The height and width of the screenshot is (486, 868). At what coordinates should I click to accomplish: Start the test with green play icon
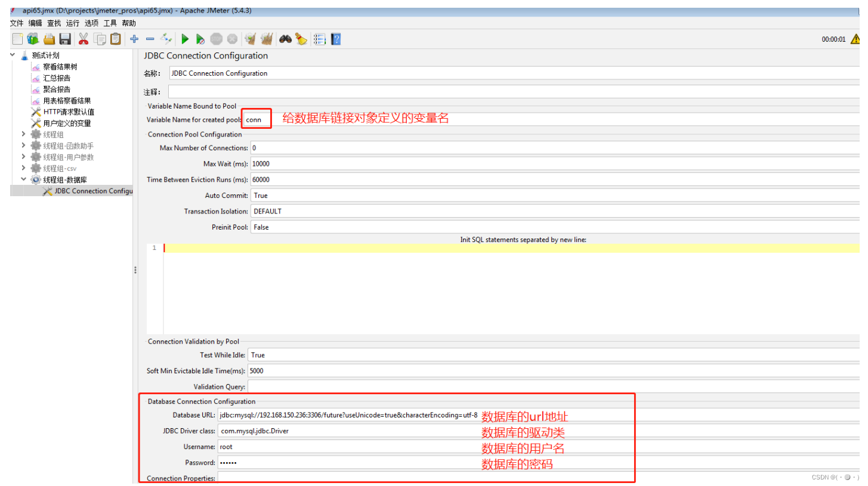point(185,39)
